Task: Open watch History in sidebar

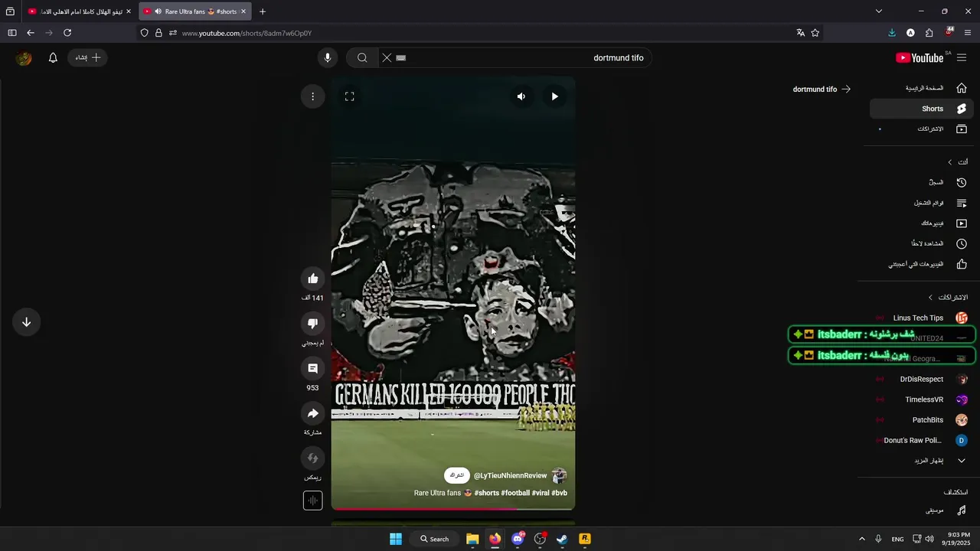Action: [922, 182]
